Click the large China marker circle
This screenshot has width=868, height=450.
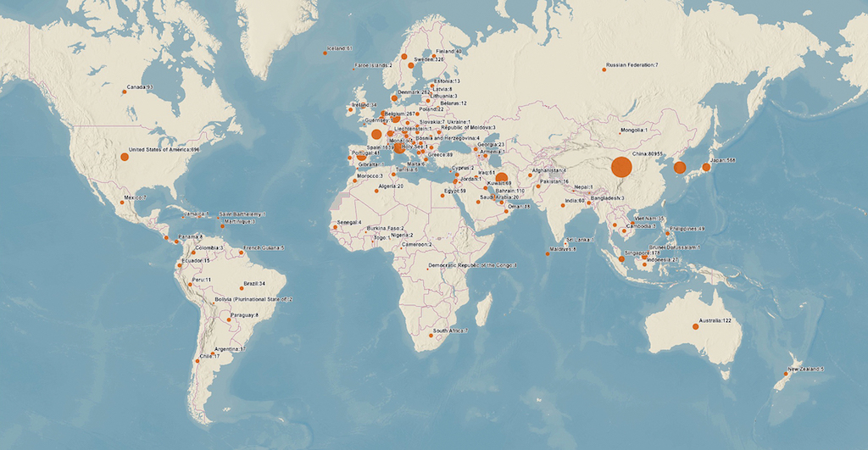(621, 168)
